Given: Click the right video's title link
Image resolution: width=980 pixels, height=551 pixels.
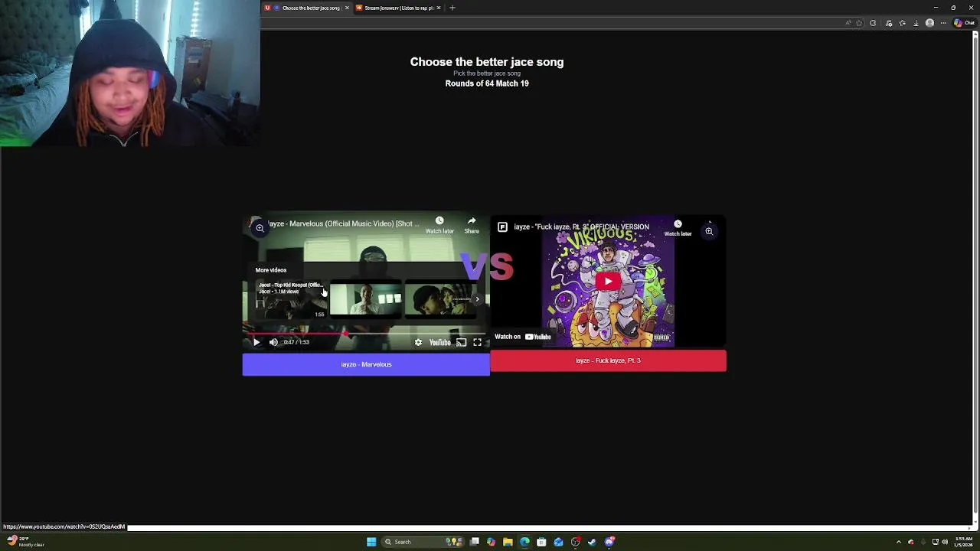Looking at the screenshot, I should (x=581, y=227).
